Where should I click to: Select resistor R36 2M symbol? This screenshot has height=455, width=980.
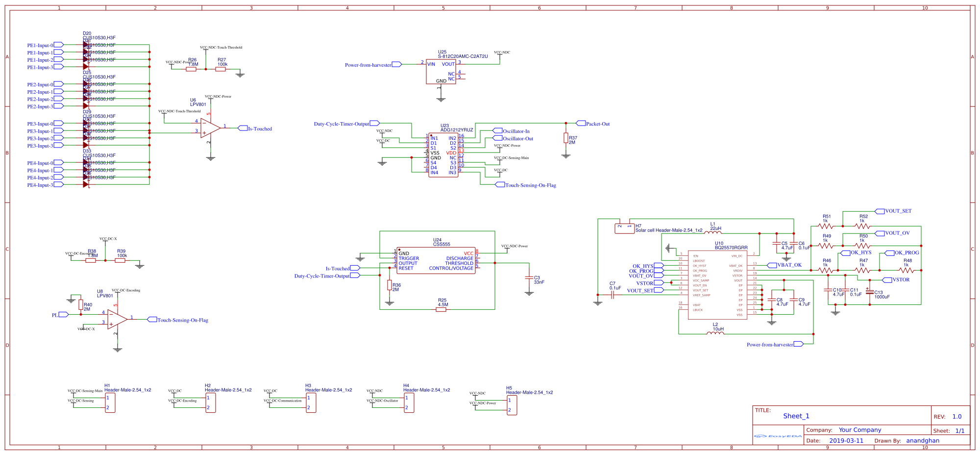click(x=390, y=285)
